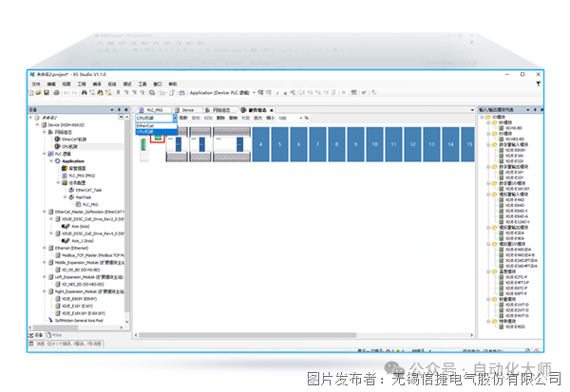The image size is (570, 392).
Task: Click the Device (XSDH-60A32) node icon
Action: [44, 124]
